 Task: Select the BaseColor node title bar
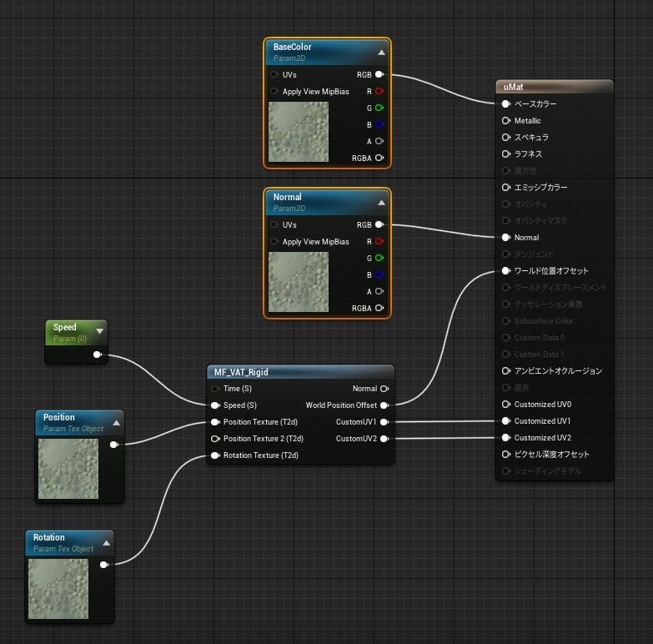pyautogui.click(x=327, y=52)
